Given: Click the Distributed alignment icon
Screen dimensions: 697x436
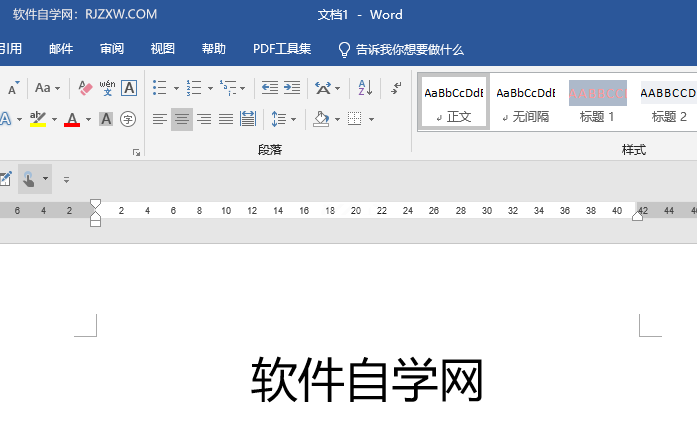Looking at the screenshot, I should (x=247, y=119).
